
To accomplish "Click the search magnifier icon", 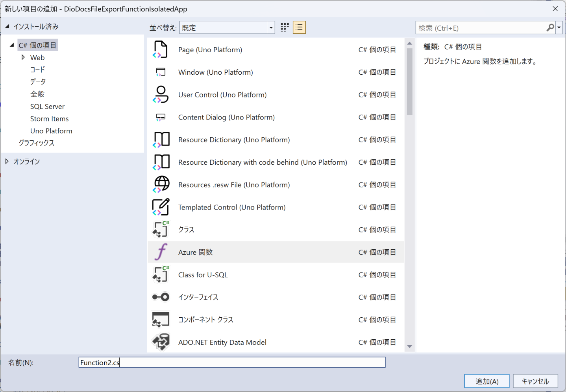I will [x=550, y=28].
